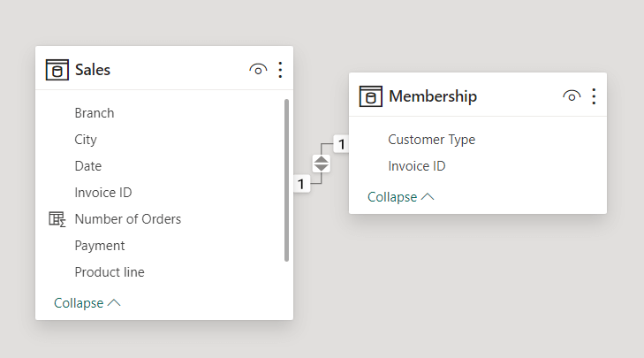Click the Membership table icon
The image size is (644, 358).
pos(371,96)
